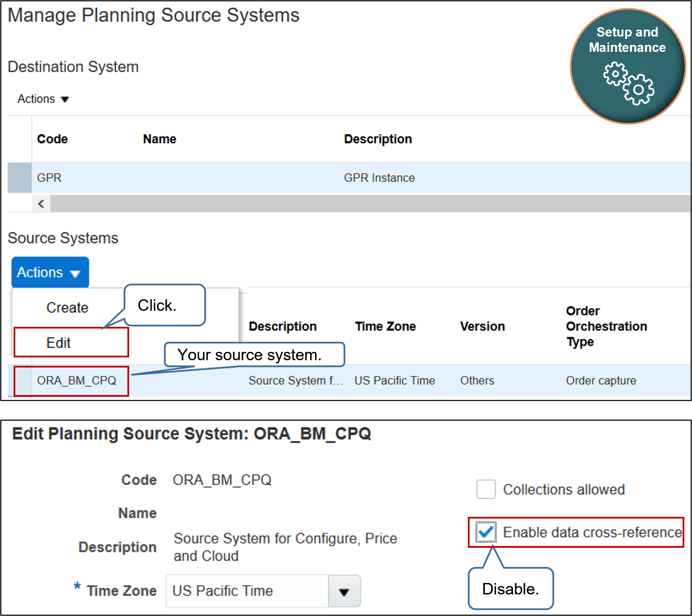692x616 pixels.
Task: Expand the Destination System Actions menu
Action: point(42,99)
